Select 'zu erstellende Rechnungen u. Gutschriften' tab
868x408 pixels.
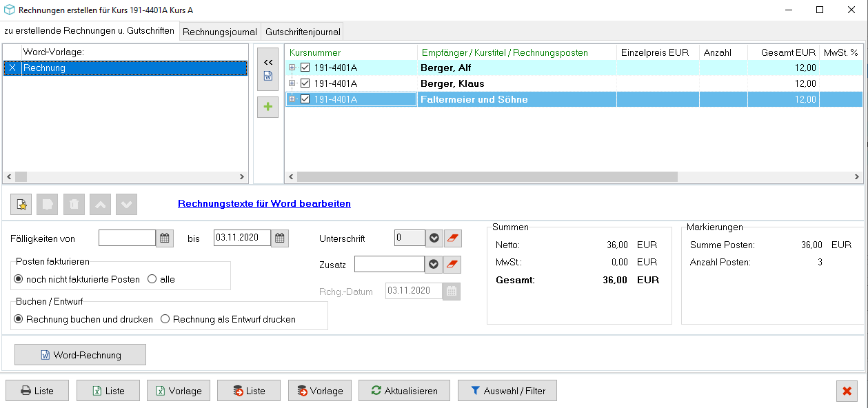pos(90,31)
